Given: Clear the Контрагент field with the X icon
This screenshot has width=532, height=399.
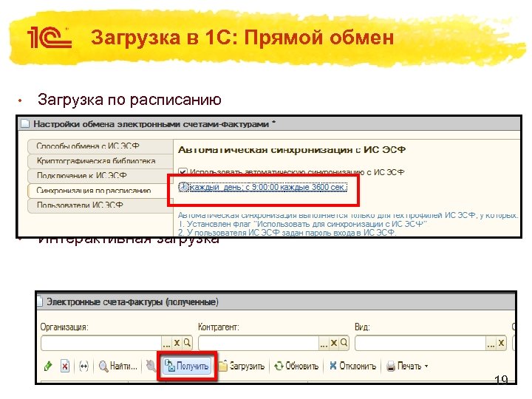Looking at the screenshot, I should coord(334,343).
